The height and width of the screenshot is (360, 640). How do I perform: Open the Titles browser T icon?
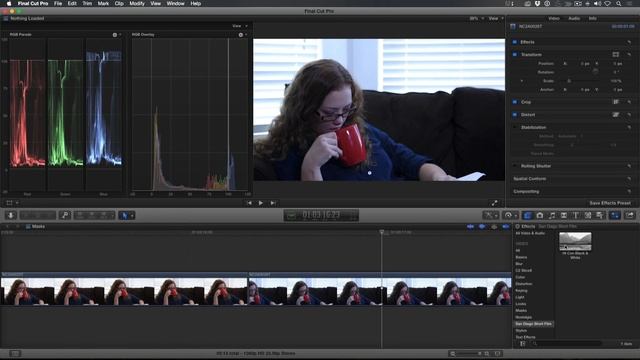coord(576,215)
